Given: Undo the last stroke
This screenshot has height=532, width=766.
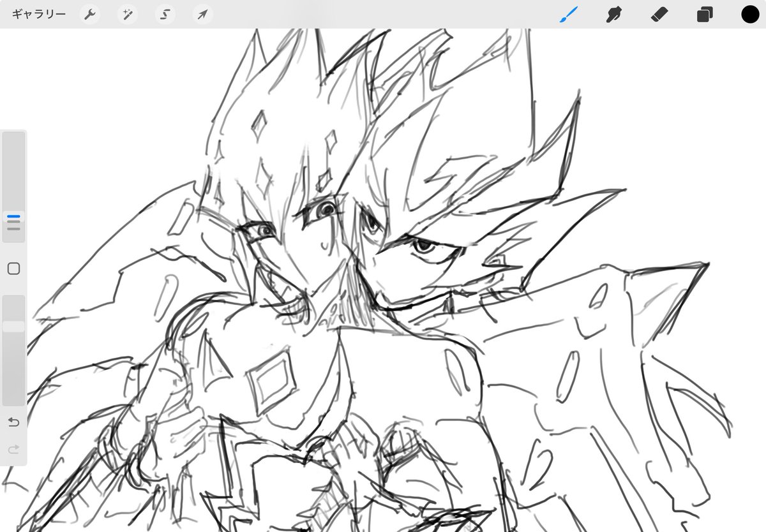Looking at the screenshot, I should coord(13,422).
